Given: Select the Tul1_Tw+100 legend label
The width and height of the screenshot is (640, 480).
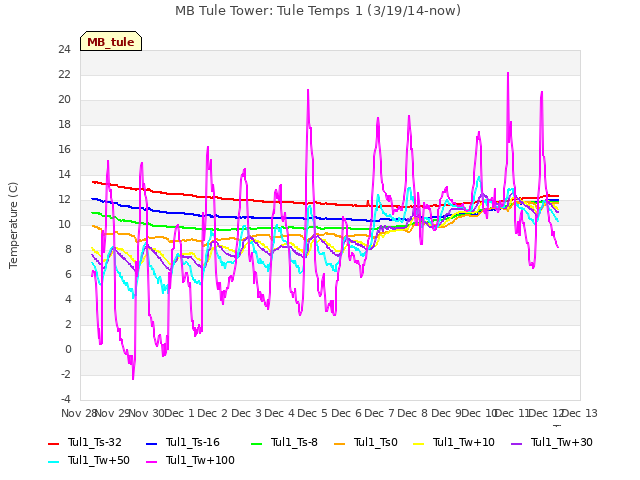Looking at the screenshot, I should [x=200, y=460].
